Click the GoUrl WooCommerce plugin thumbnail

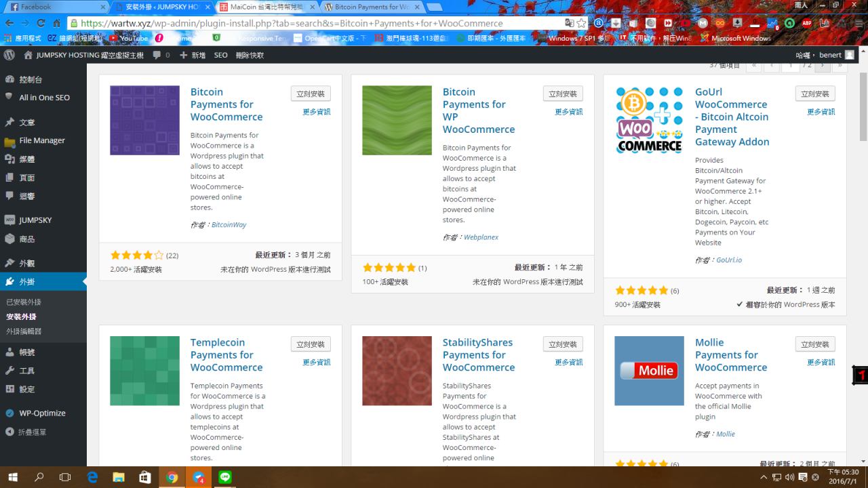(x=650, y=121)
